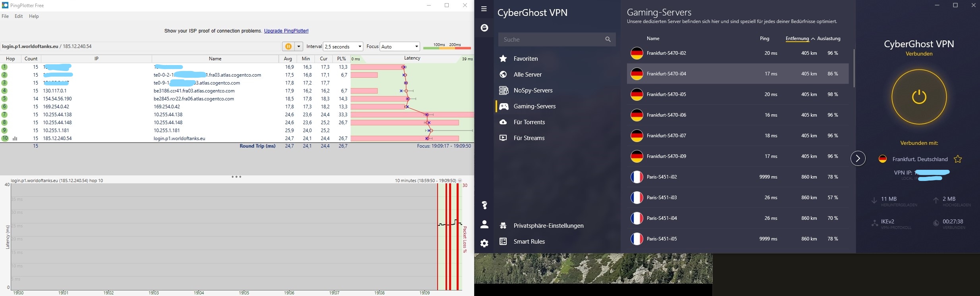The height and width of the screenshot is (296, 980).
Task: Click German flag of Frankfurt-S470-i06
Action: 637,115
